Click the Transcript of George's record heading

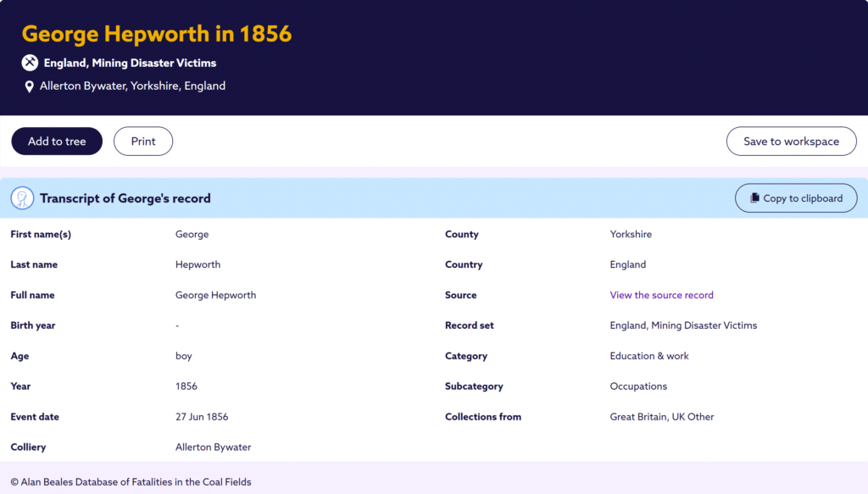coord(125,198)
